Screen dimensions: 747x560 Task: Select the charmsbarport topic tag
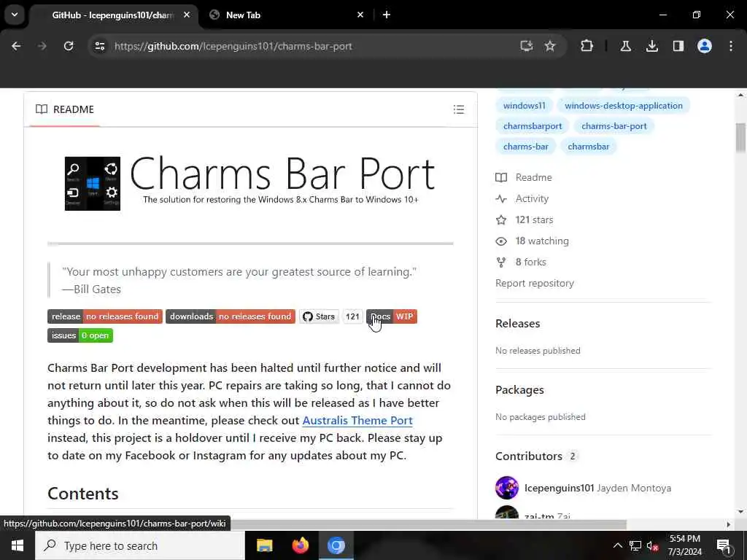[x=533, y=126]
